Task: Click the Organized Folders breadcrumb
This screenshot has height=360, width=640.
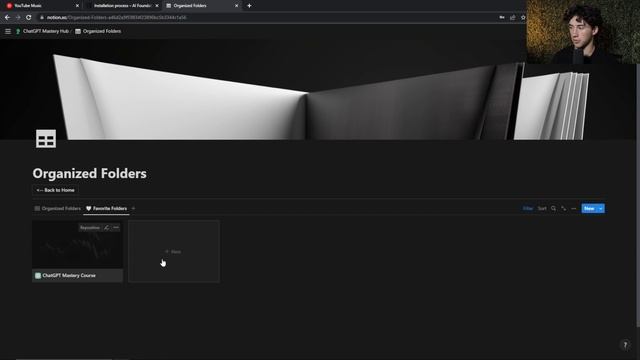Action: pos(98,31)
